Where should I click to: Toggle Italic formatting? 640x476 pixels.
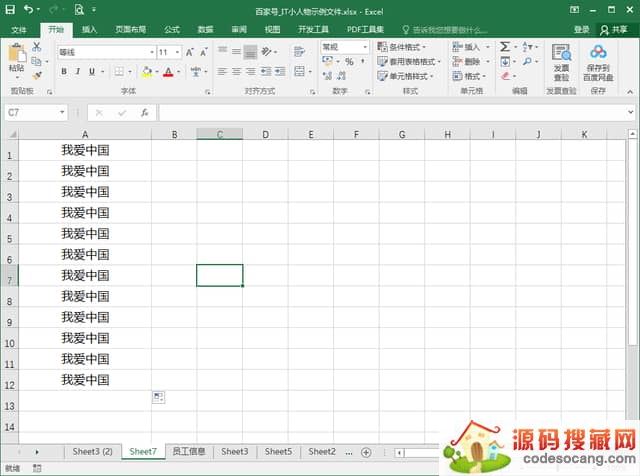tap(78, 72)
